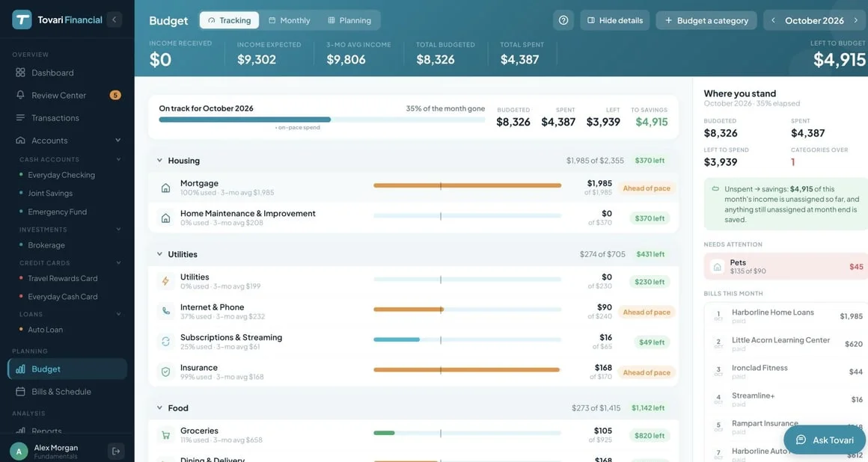This screenshot has height=462, width=868.
Task: Click the Pets icon in Needs Attention
Action: click(x=718, y=267)
